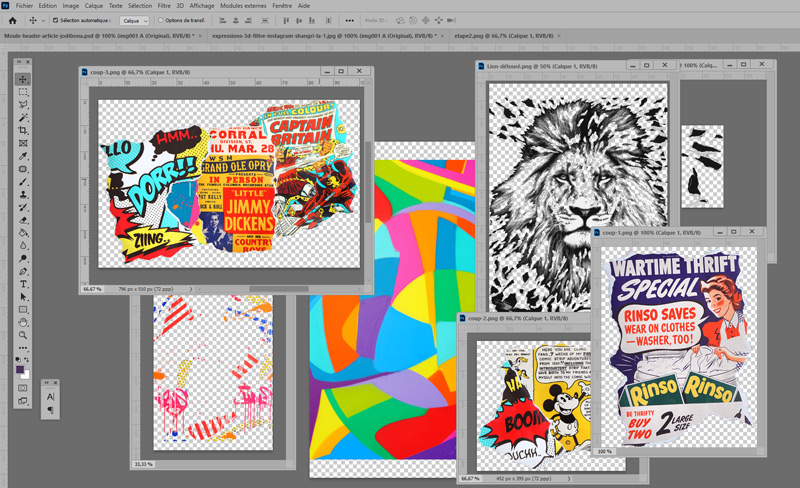This screenshot has width=800, height=488.
Task: Select the Eyedropper tool
Action: (x=23, y=156)
